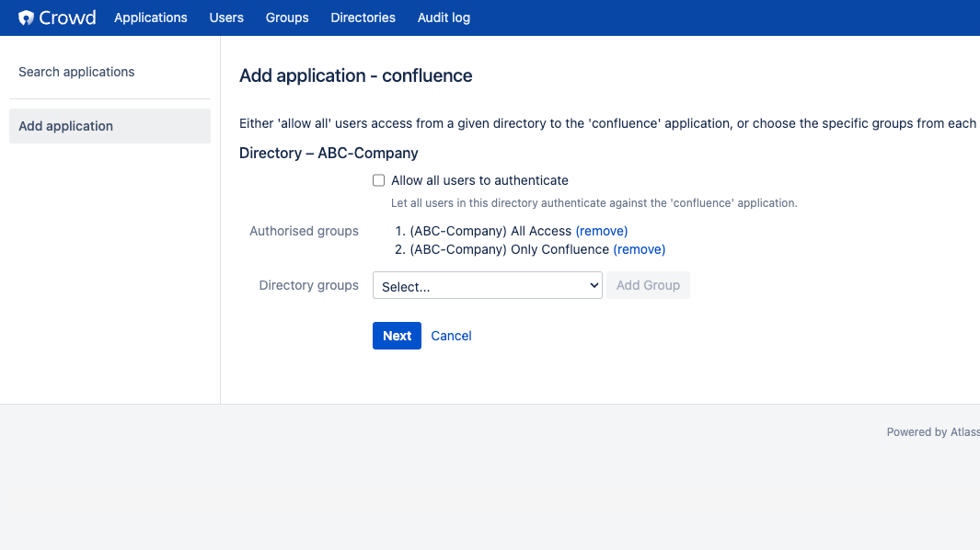Select Search applications in sidebar
980x550 pixels.
(76, 72)
